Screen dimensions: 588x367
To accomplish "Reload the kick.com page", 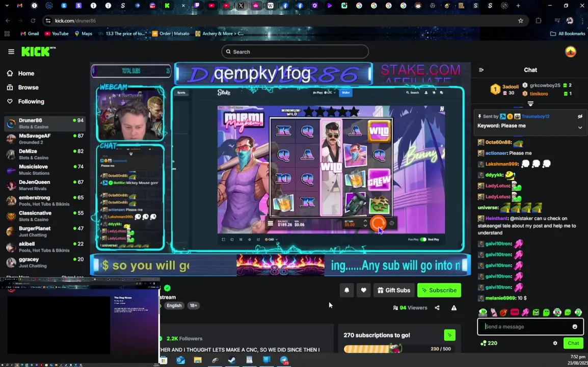I will (33, 20).
